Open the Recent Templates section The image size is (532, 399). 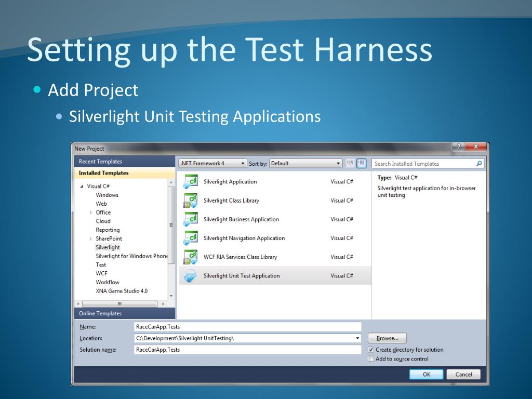coord(125,162)
